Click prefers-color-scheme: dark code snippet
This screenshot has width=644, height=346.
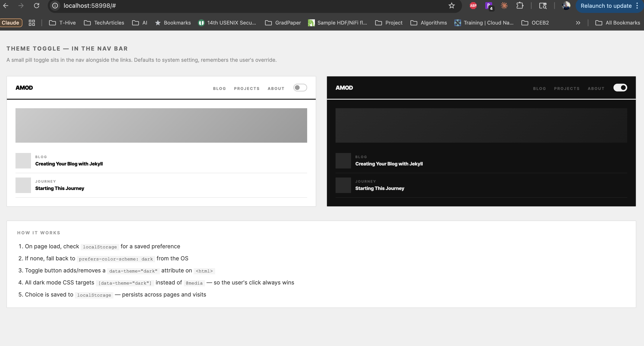point(116,259)
